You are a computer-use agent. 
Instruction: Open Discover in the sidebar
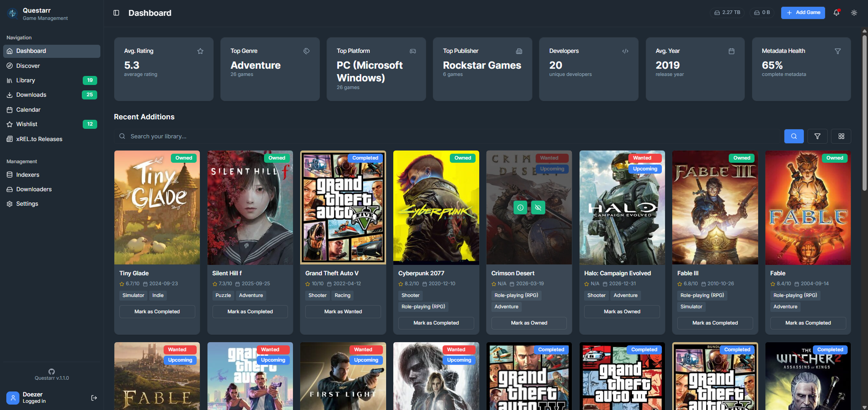(x=28, y=66)
